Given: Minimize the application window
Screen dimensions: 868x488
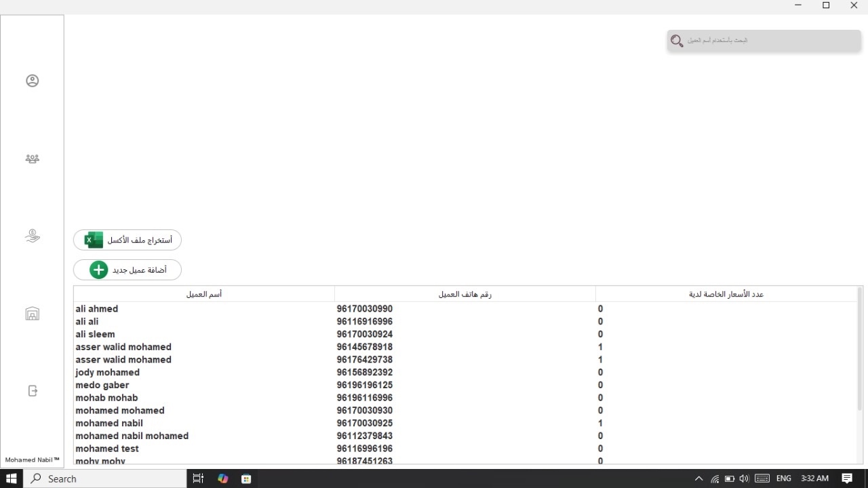Looking at the screenshot, I should click(798, 5).
